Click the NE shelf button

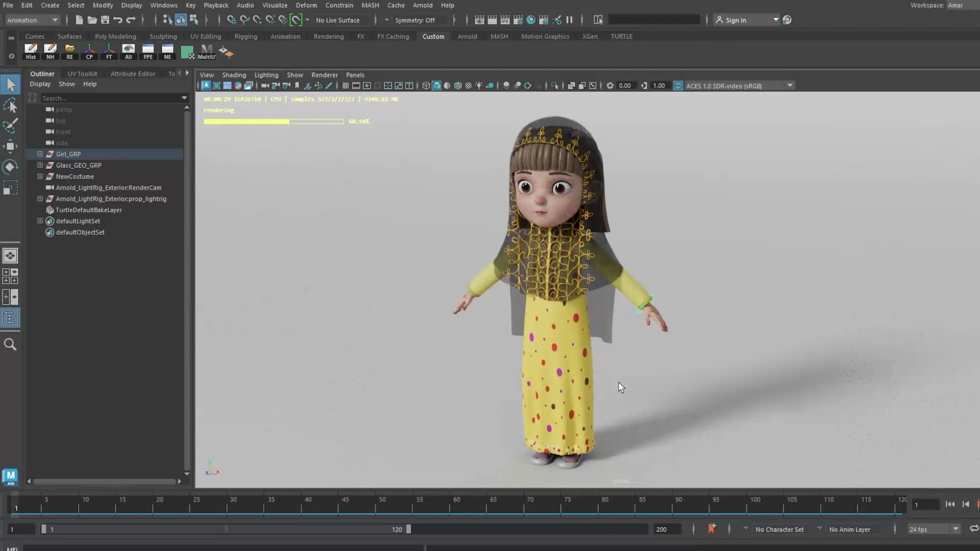[x=167, y=52]
